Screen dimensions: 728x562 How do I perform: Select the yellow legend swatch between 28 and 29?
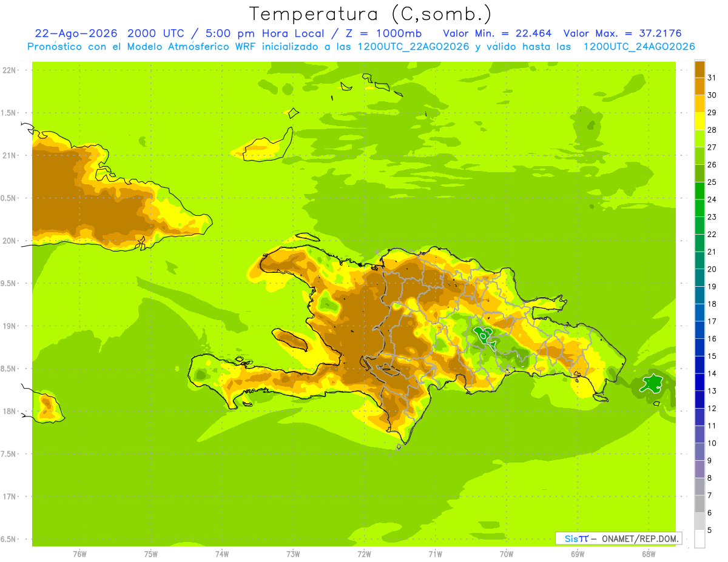(699, 121)
